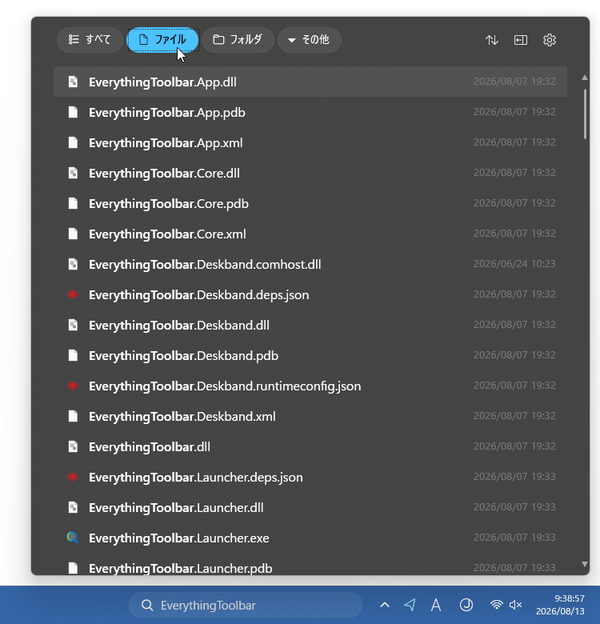Open the sort order arrows menu
Image resolution: width=600 pixels, height=624 pixels.
click(492, 40)
